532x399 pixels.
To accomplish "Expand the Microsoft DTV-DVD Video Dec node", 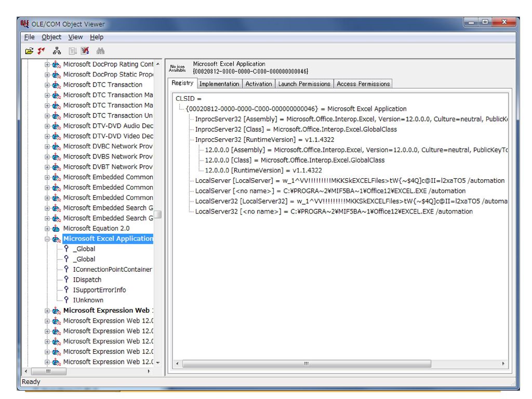I will [x=47, y=137].
